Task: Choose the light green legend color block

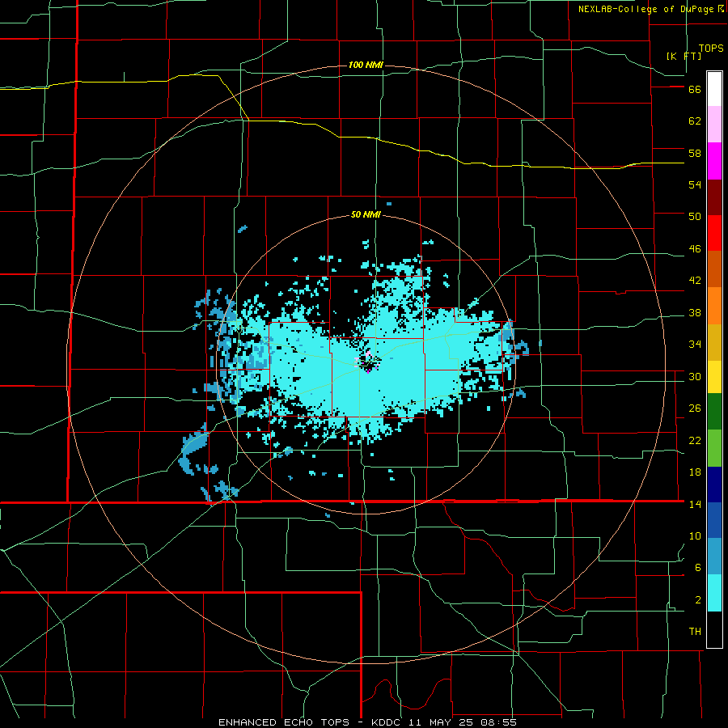Action: 714,448
